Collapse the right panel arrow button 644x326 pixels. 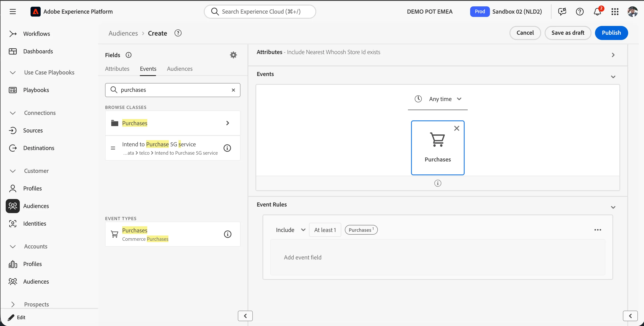click(x=630, y=316)
